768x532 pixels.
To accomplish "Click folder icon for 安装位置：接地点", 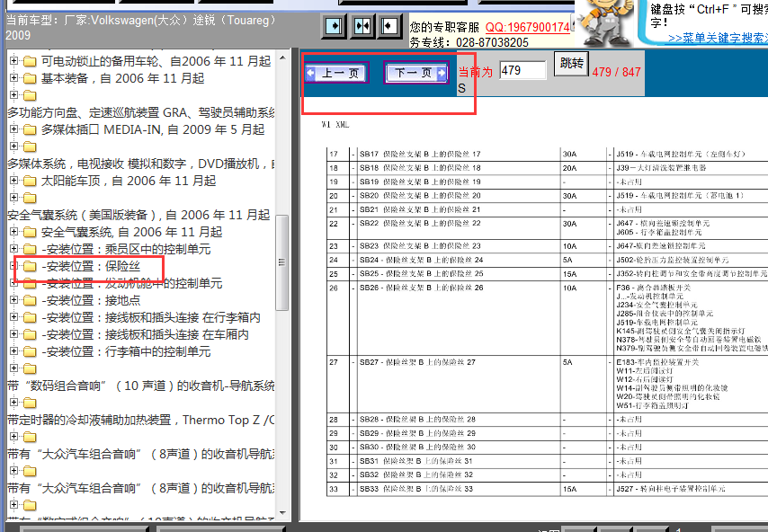I will click(29, 300).
